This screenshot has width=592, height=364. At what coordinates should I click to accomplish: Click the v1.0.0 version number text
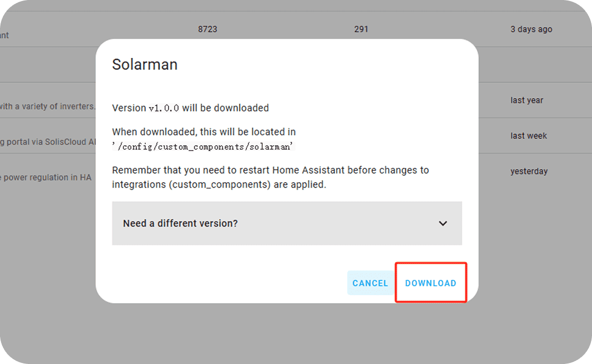(164, 108)
